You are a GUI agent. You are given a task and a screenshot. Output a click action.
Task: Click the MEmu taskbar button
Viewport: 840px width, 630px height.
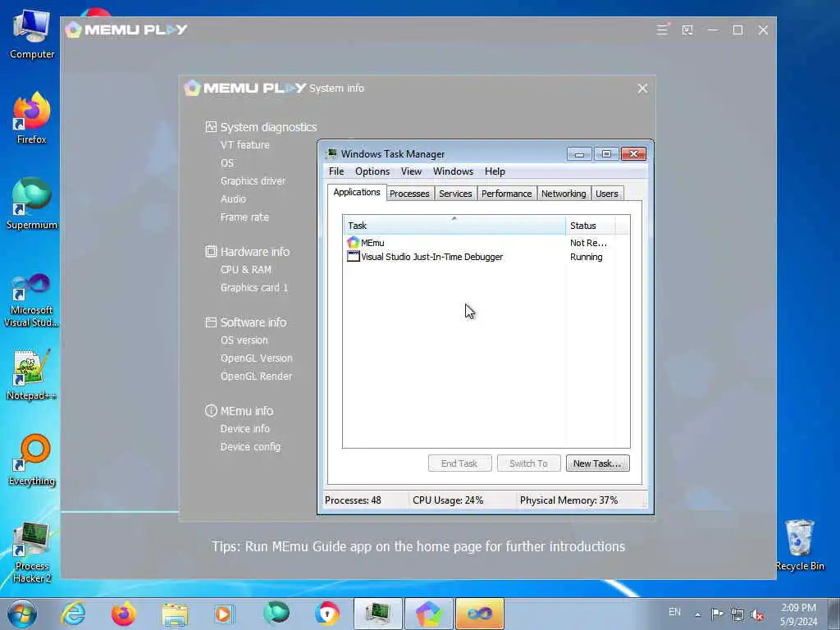428,614
